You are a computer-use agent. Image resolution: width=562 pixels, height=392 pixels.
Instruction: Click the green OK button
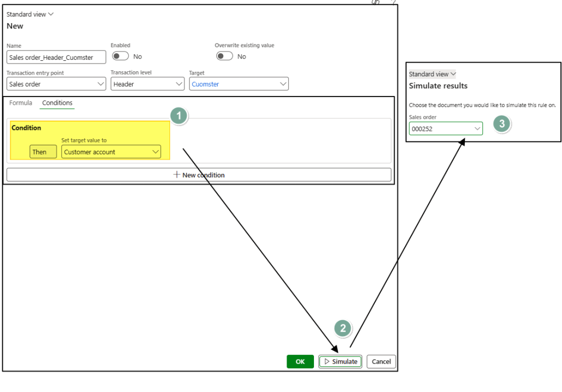300,361
